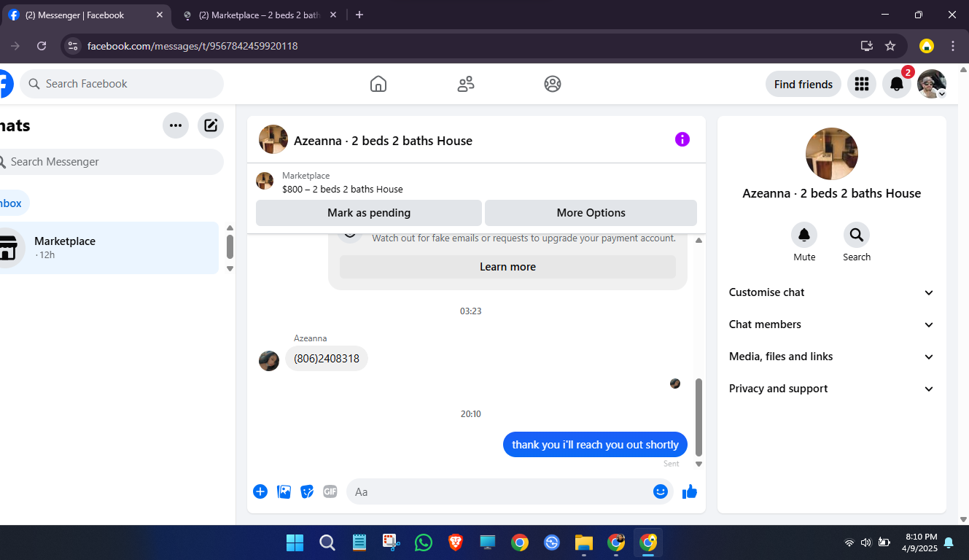Attach a file photo icon

tap(284, 491)
